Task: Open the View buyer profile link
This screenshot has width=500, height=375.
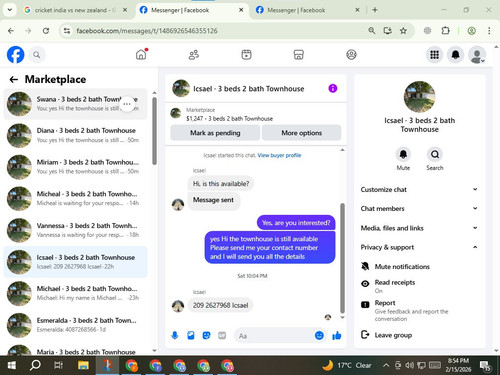Action: (x=279, y=155)
